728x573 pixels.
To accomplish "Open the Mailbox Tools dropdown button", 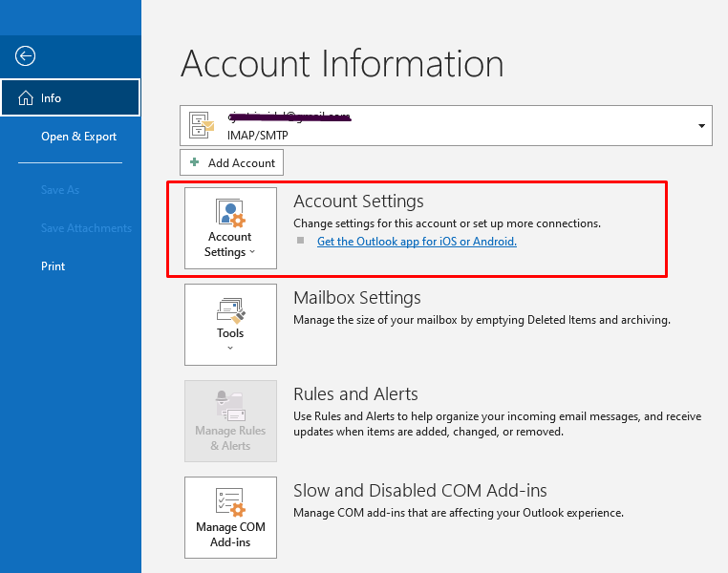I will [230, 325].
